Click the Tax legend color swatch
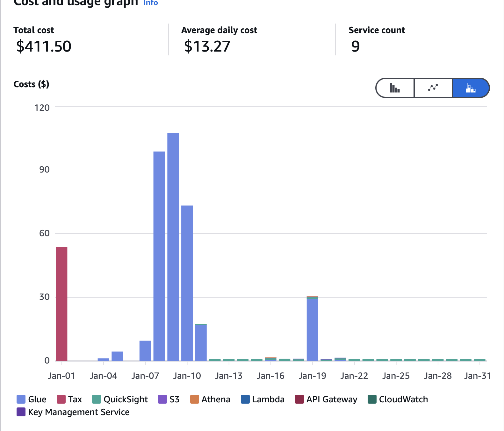 [61, 399]
